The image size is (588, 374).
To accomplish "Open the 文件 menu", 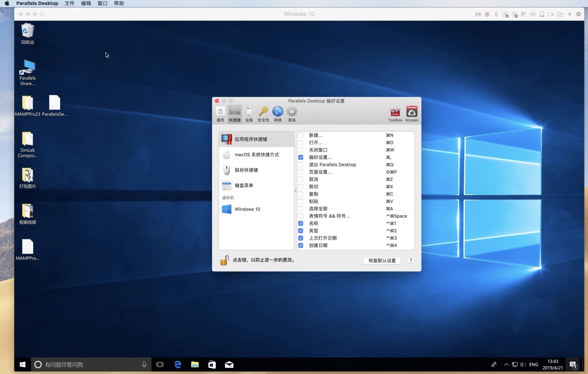I will [69, 3].
